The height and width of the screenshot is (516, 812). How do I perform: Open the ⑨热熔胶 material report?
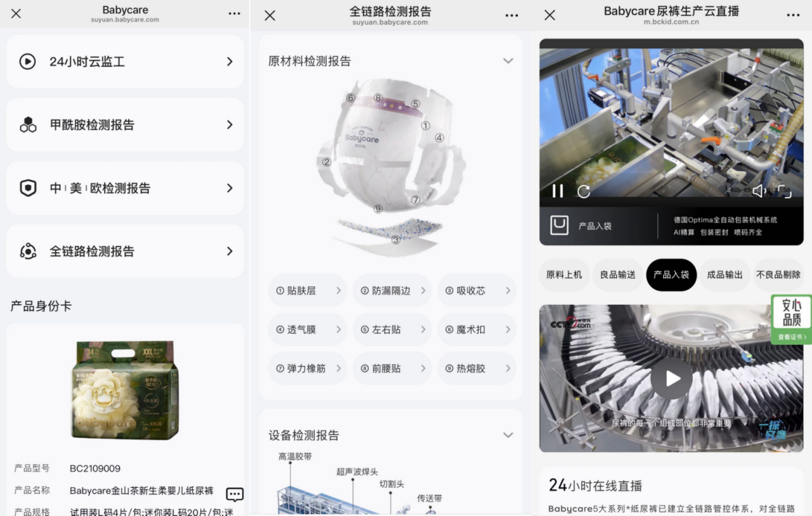477,368
